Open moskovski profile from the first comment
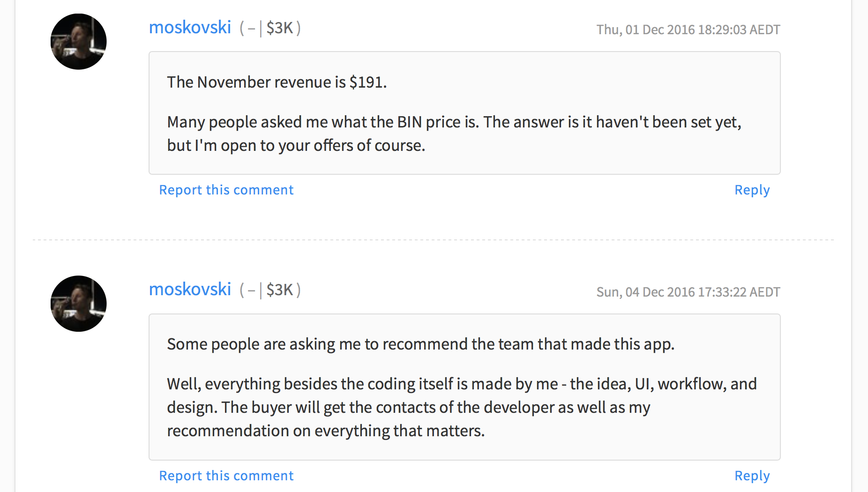The height and width of the screenshot is (492, 868). coord(190,28)
